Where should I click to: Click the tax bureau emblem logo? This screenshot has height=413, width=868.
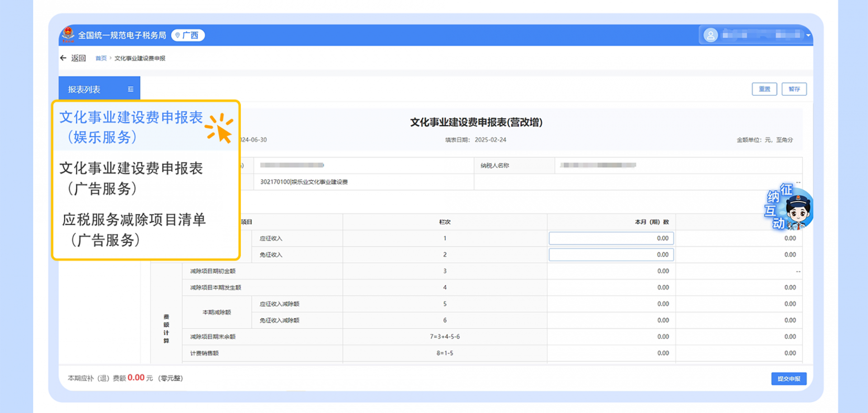point(68,35)
